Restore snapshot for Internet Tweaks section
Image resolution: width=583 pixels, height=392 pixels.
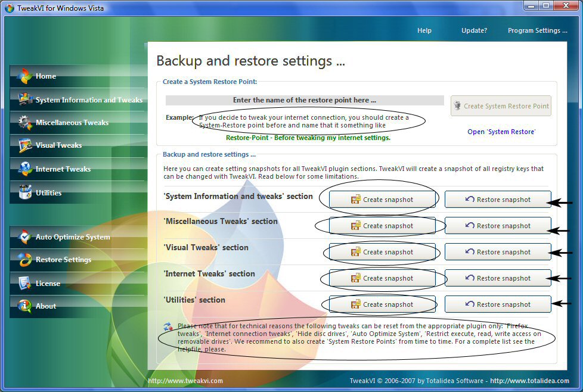498,278
